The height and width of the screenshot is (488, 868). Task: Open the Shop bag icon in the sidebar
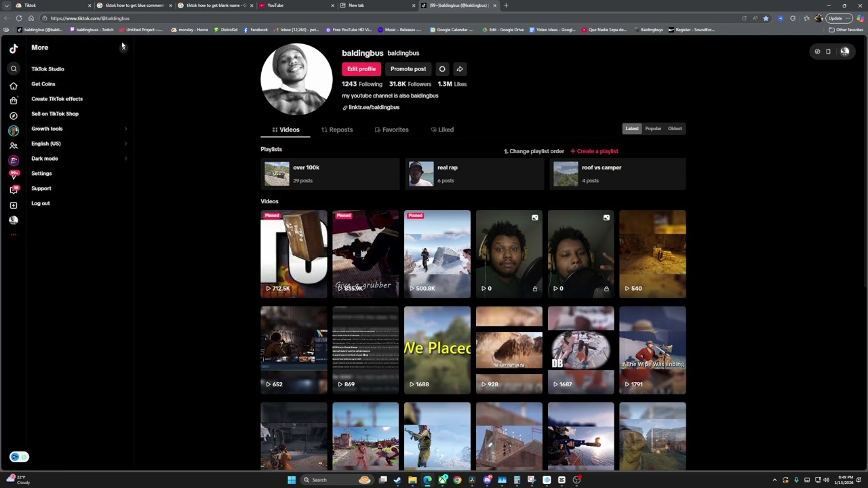tap(14, 101)
